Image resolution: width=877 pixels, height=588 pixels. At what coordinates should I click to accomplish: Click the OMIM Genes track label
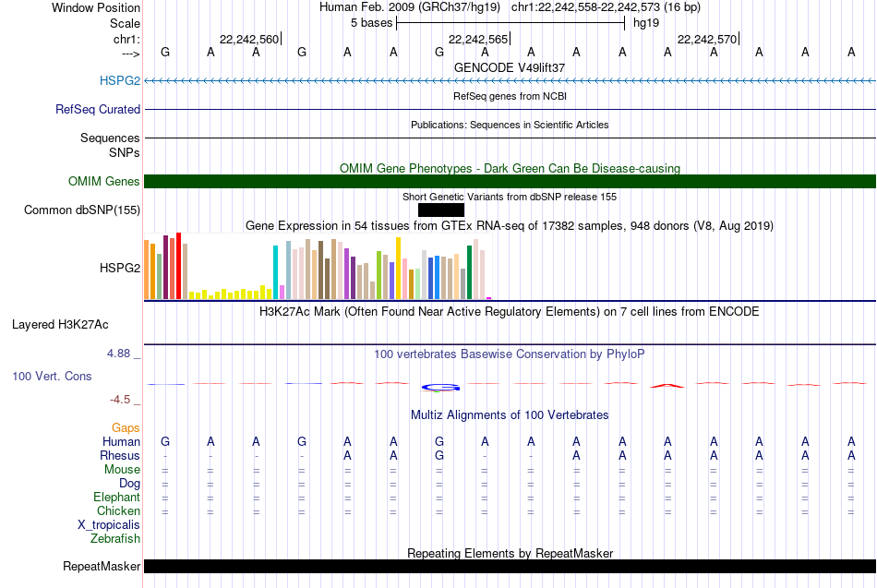click(104, 182)
